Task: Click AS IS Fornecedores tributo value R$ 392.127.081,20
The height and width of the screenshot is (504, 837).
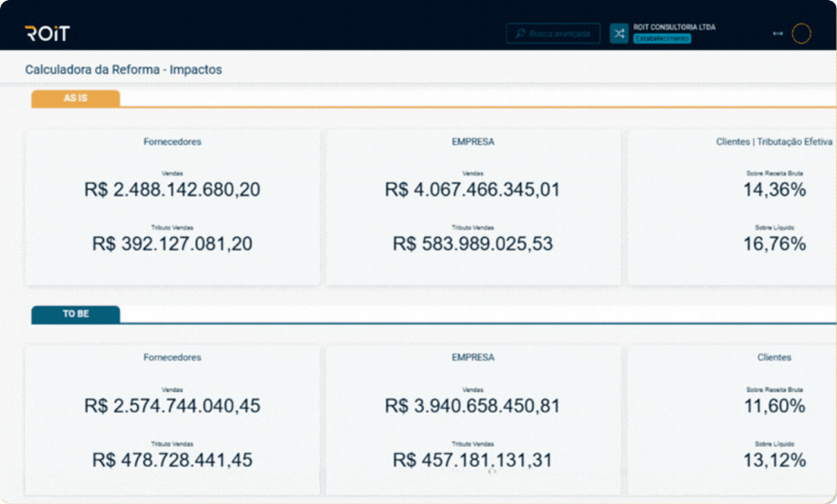Action: 172,244
